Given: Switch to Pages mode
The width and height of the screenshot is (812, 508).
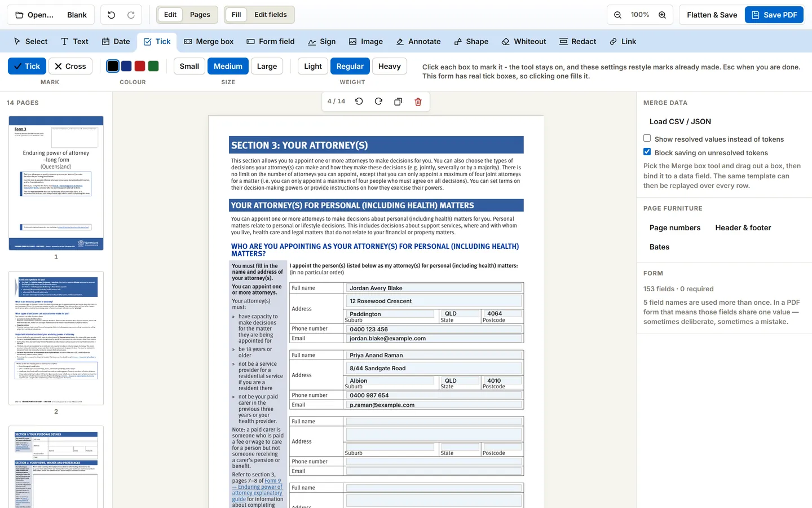Looking at the screenshot, I should click(x=200, y=15).
